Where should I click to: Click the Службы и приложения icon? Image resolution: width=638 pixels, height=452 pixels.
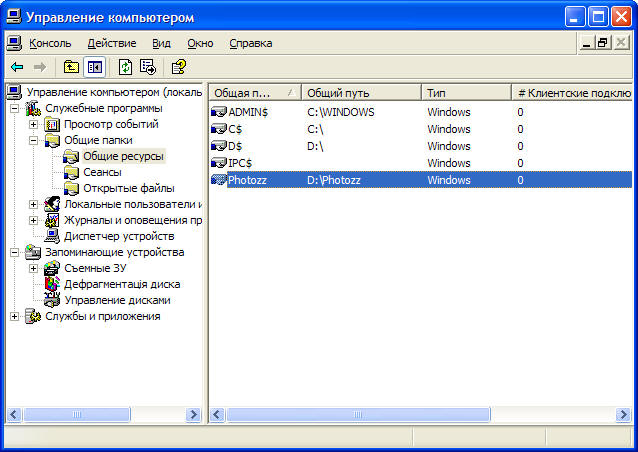click(33, 317)
